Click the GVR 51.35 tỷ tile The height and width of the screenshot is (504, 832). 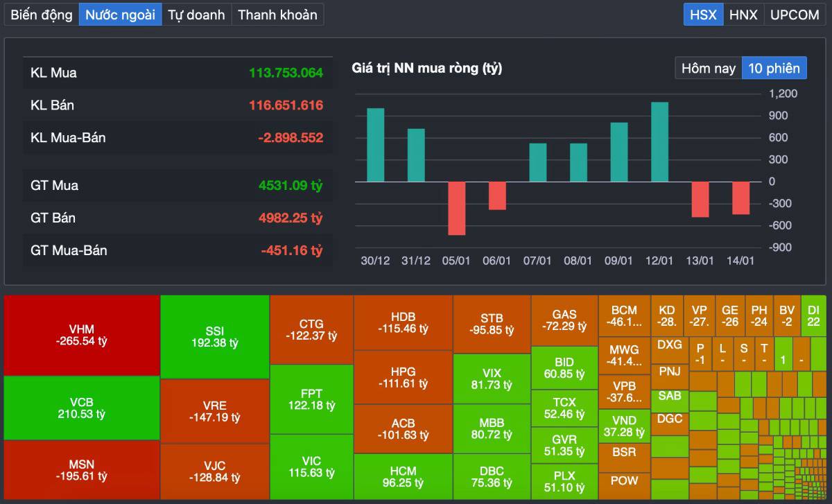pyautogui.click(x=564, y=445)
